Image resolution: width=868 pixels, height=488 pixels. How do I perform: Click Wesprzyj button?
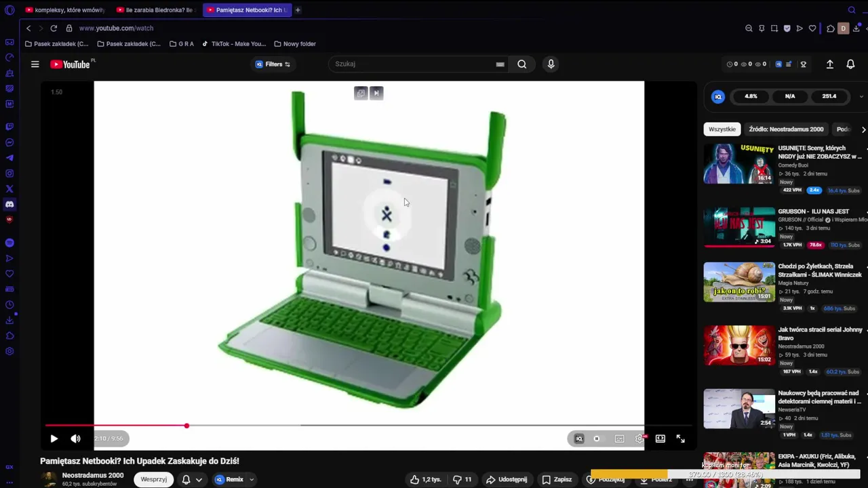pyautogui.click(x=154, y=479)
